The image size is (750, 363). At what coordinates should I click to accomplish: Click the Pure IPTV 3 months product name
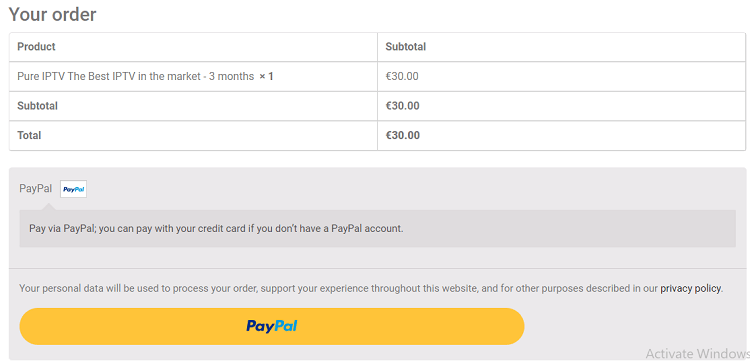click(x=135, y=76)
